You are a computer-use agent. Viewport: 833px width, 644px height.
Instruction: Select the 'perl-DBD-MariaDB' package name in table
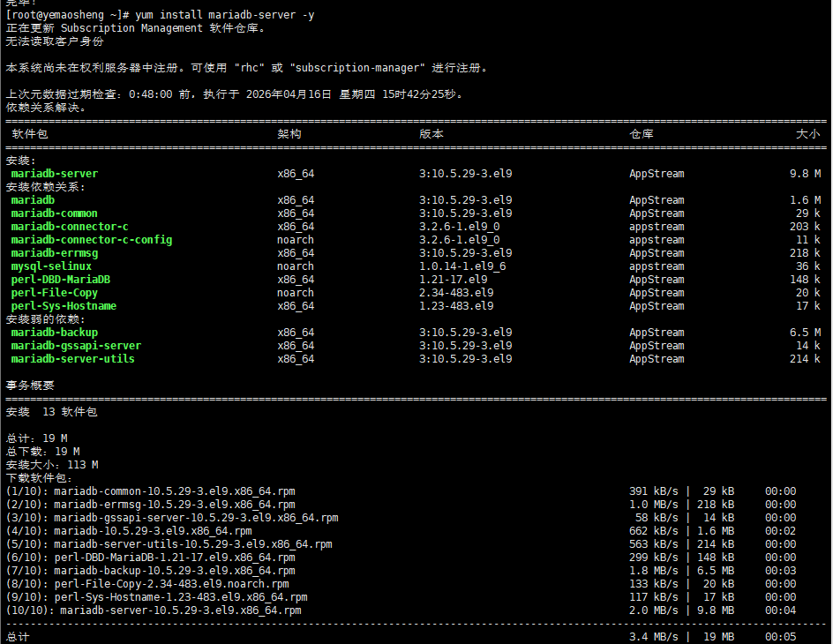point(61,280)
